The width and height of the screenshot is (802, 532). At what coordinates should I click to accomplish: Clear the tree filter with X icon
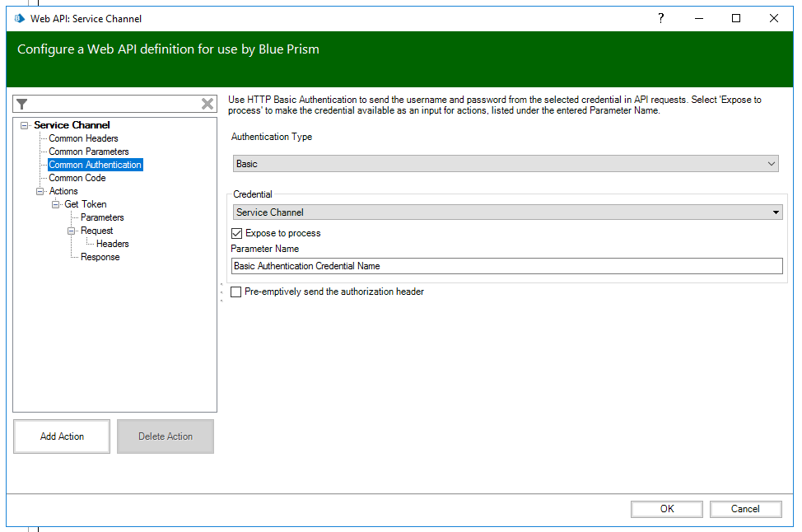pos(207,104)
